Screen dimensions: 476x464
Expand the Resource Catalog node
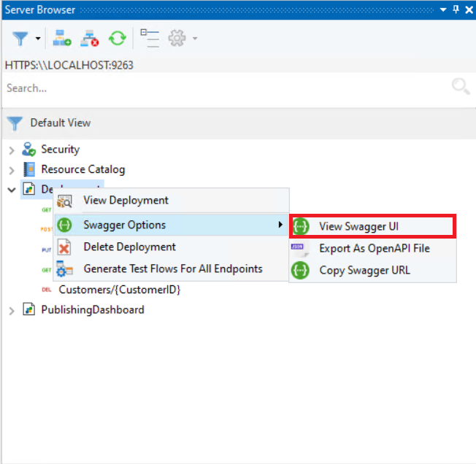point(11,170)
